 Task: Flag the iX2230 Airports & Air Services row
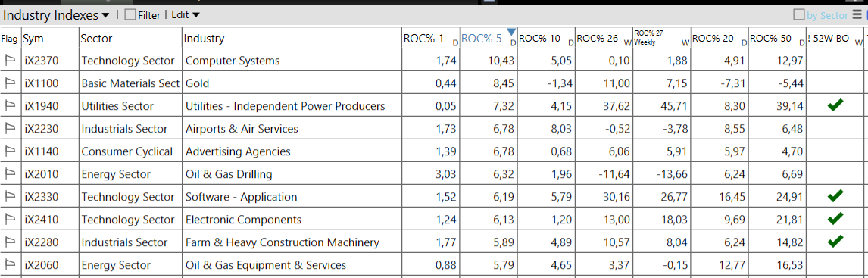coord(10,129)
